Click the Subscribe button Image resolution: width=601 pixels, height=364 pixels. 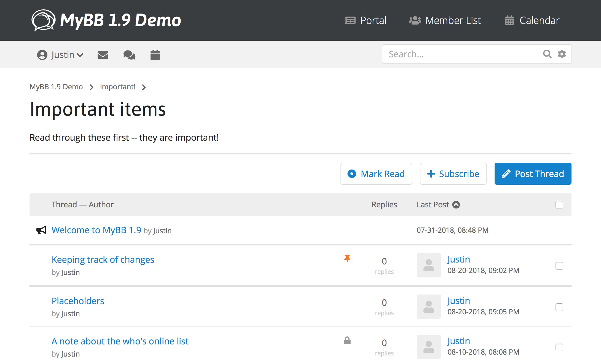pyautogui.click(x=453, y=174)
